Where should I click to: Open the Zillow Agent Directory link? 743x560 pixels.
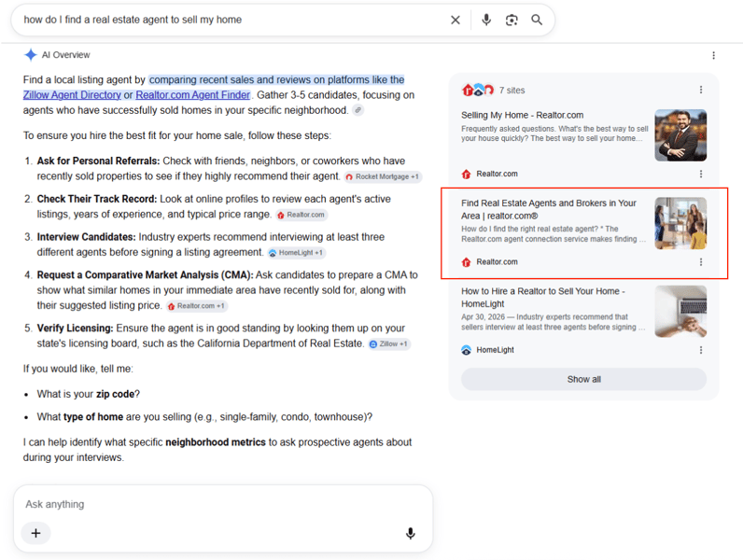72,95
